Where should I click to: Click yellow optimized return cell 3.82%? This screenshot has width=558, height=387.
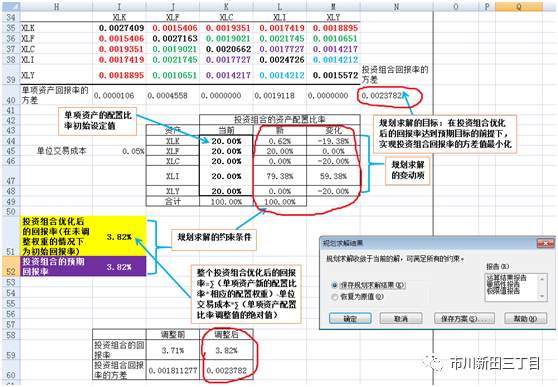119,236
